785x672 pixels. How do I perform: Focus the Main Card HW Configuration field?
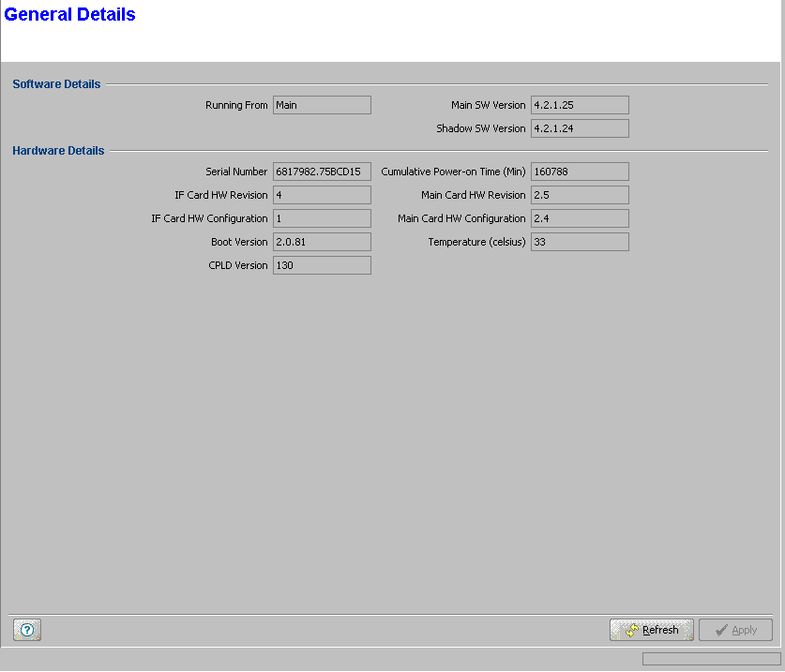[579, 218]
